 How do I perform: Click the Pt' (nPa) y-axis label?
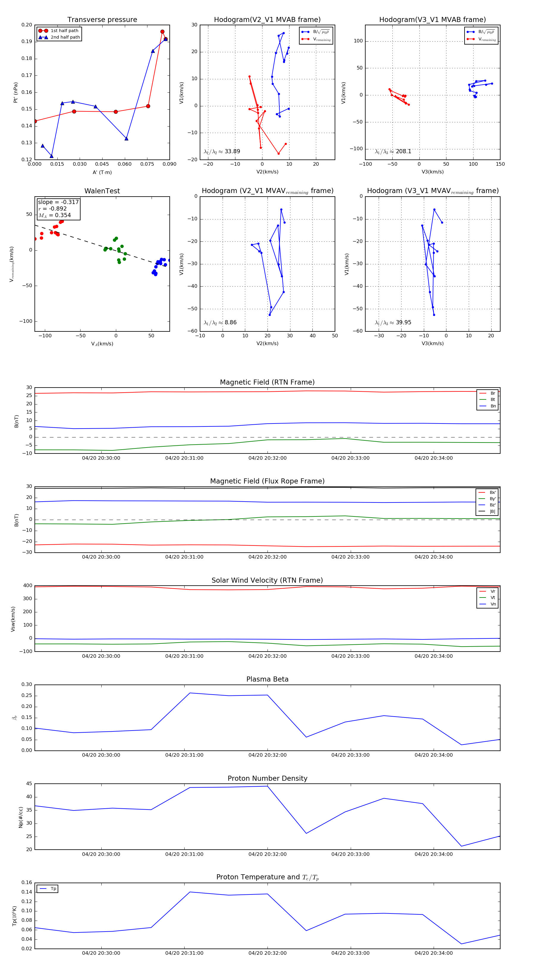pos(16,92)
